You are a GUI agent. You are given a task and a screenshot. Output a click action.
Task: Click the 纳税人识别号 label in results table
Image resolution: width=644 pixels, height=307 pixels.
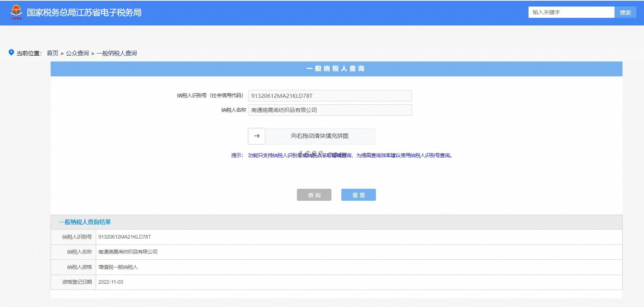point(77,237)
